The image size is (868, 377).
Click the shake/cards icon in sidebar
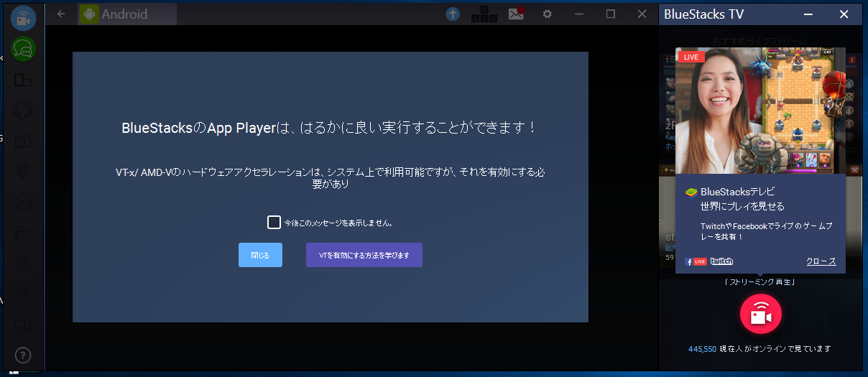23,111
